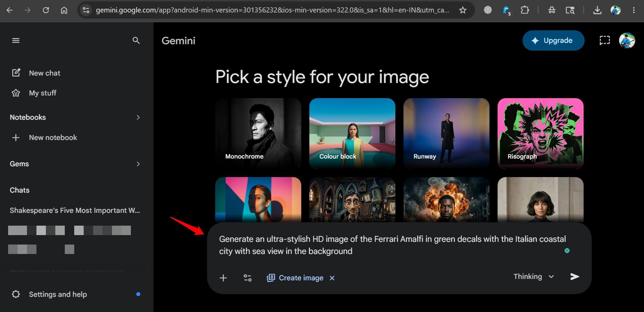Viewport: 644px width, 312px height.
Task: Open the blue extension with badge 5
Action: tap(506, 10)
